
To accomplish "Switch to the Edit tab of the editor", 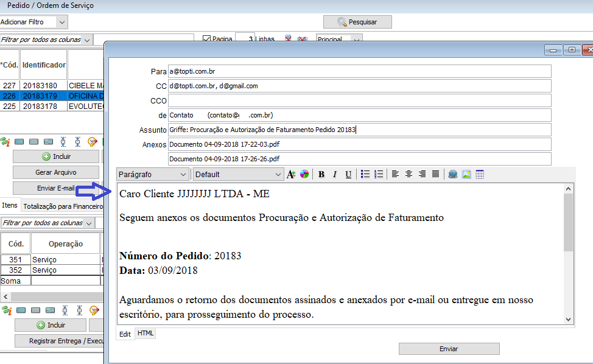I will coord(125,334).
